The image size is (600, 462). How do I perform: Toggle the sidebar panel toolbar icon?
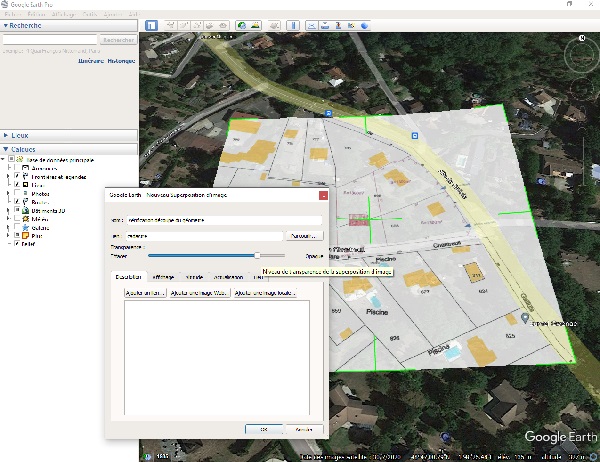tap(151, 24)
